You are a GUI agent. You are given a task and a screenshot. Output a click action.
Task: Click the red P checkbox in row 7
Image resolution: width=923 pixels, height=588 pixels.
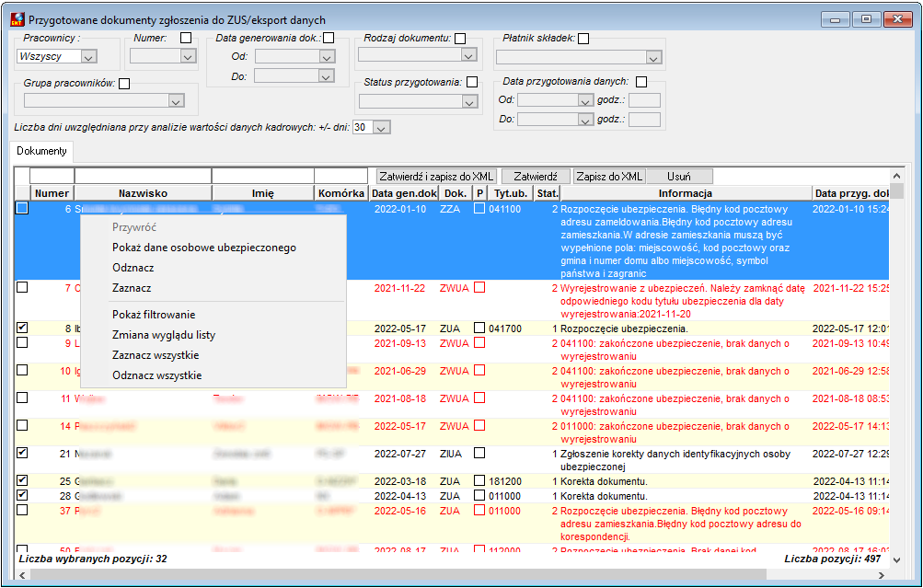(479, 288)
